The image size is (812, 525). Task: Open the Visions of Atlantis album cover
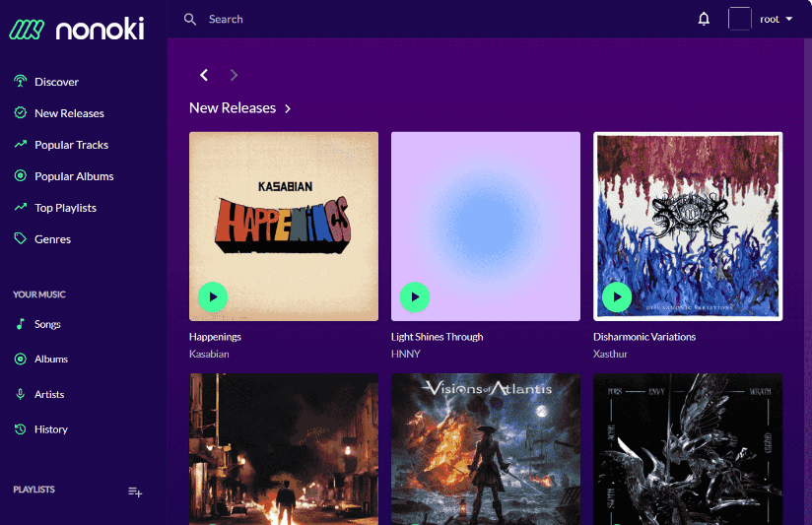(x=486, y=448)
